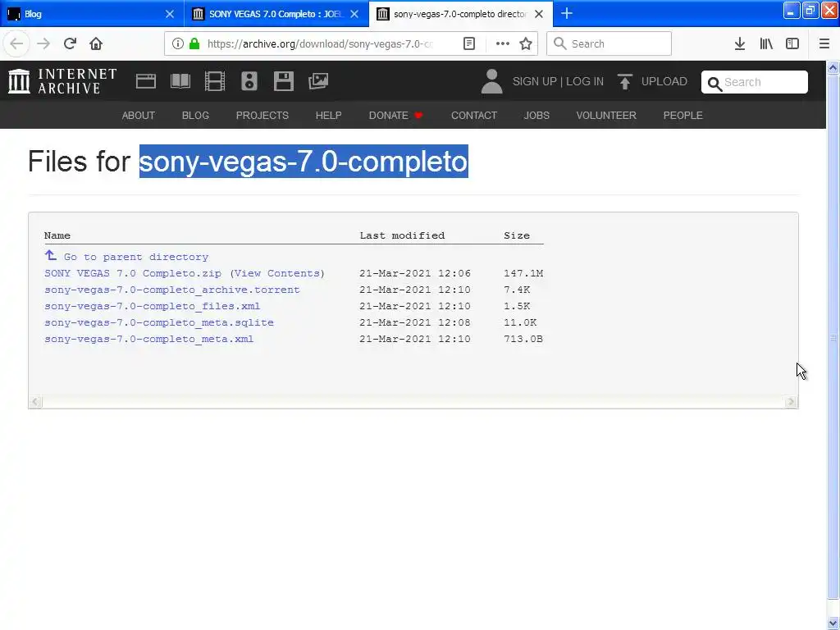Screen dimensions: 840x630
Task: Open the Software floppy disk icon
Action: (x=283, y=81)
